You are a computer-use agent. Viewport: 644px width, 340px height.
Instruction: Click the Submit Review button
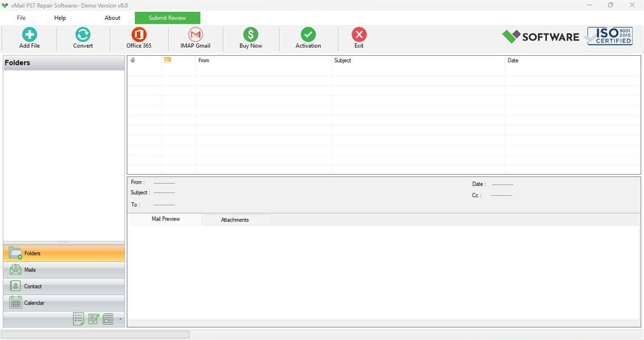167,18
